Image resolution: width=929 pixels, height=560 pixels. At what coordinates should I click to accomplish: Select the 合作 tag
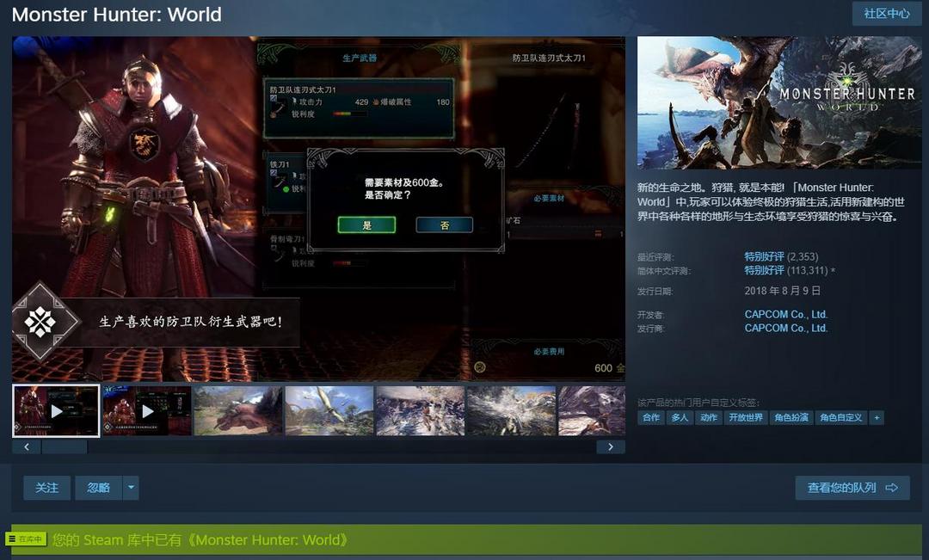click(x=650, y=418)
